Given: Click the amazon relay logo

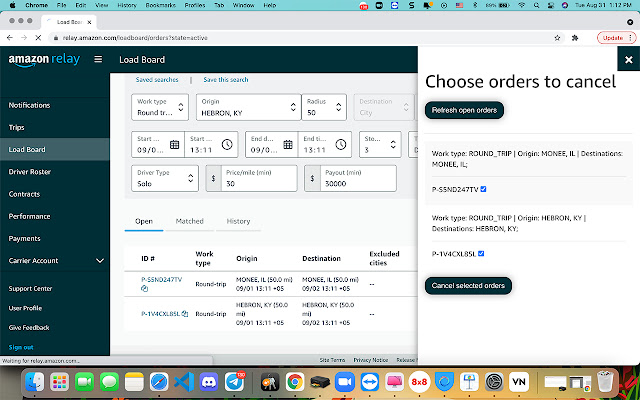Looking at the screenshot, I should coord(44,60).
